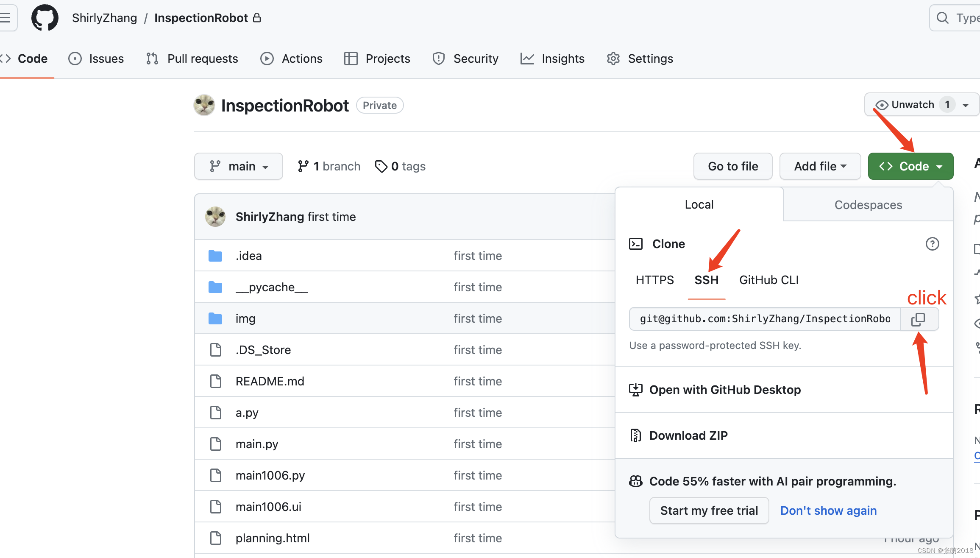Open the hamburger navigation menu
The width and height of the screenshot is (980, 558).
(x=6, y=18)
